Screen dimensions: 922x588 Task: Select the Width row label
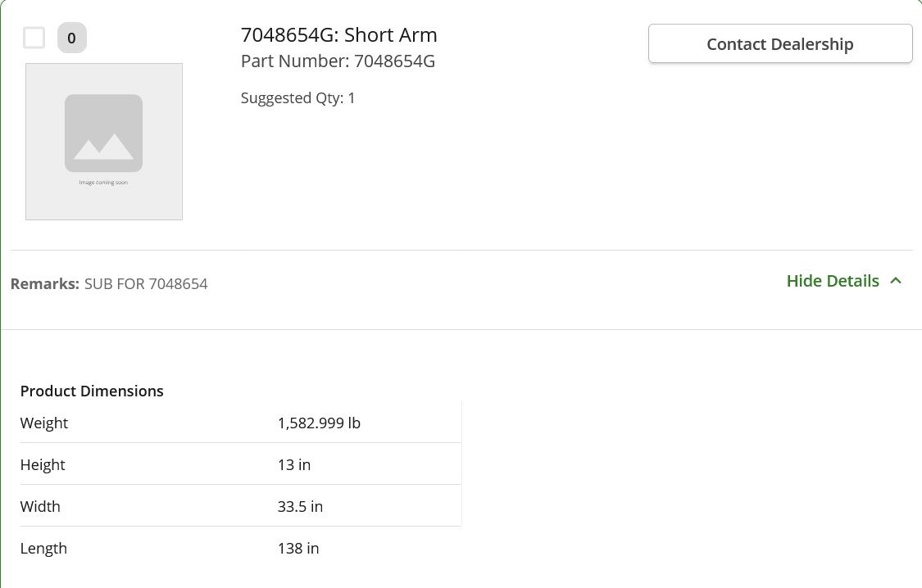pyautogui.click(x=40, y=507)
